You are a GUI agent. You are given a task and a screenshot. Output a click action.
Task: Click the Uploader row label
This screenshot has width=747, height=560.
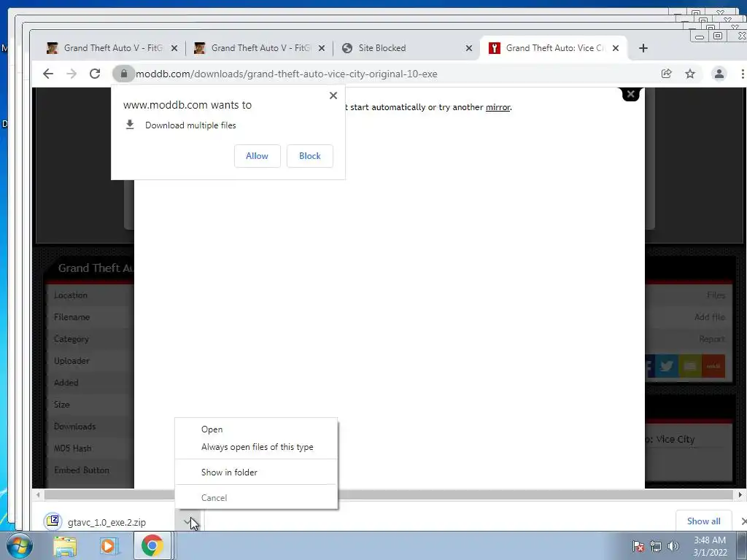tap(71, 361)
